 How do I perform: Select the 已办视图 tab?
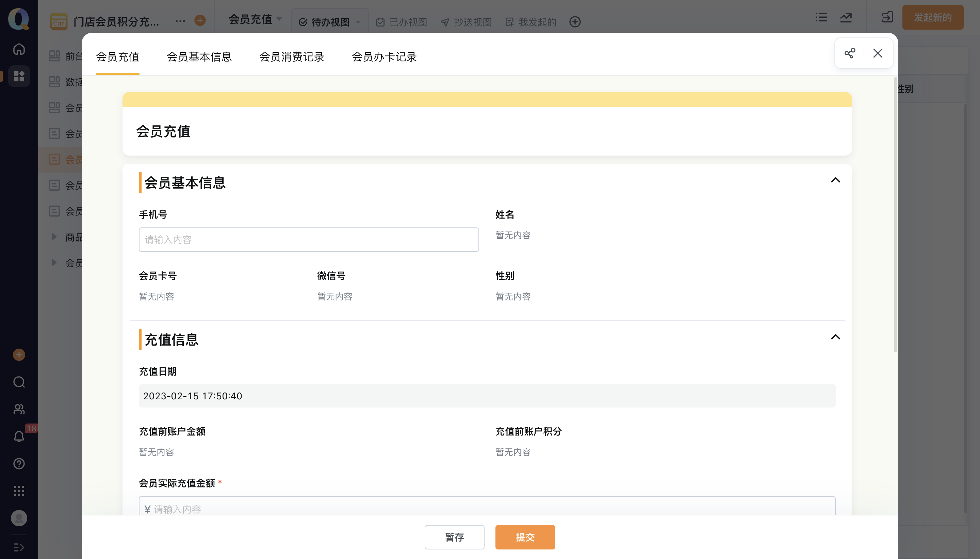[402, 22]
